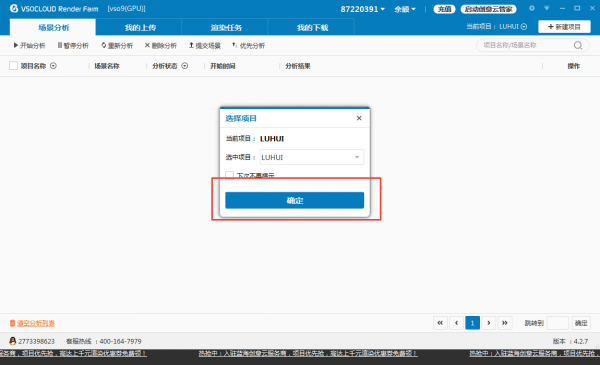Open the analysis status column filter
The width and height of the screenshot is (600, 365).
click(x=185, y=66)
